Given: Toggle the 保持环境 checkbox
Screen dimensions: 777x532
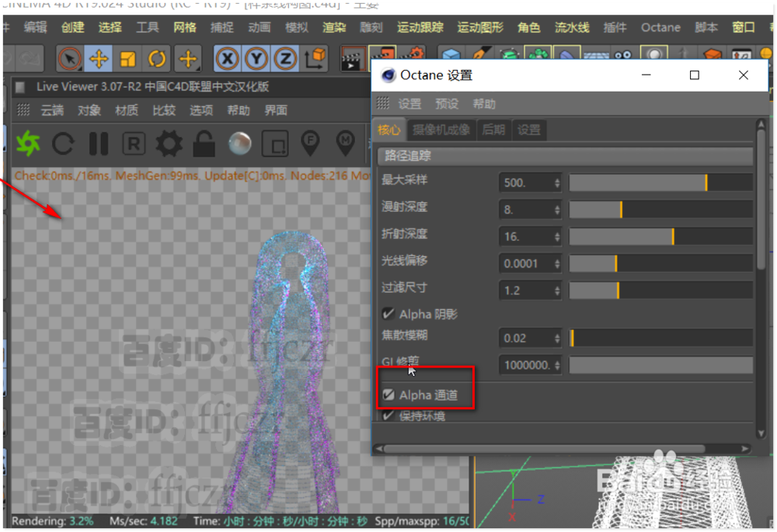Looking at the screenshot, I should click(x=388, y=415).
